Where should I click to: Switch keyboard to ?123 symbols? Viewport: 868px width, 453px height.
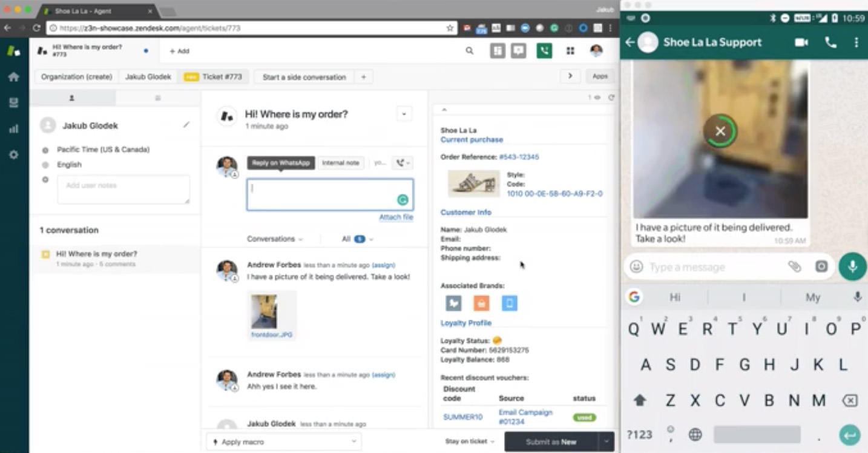(640, 434)
